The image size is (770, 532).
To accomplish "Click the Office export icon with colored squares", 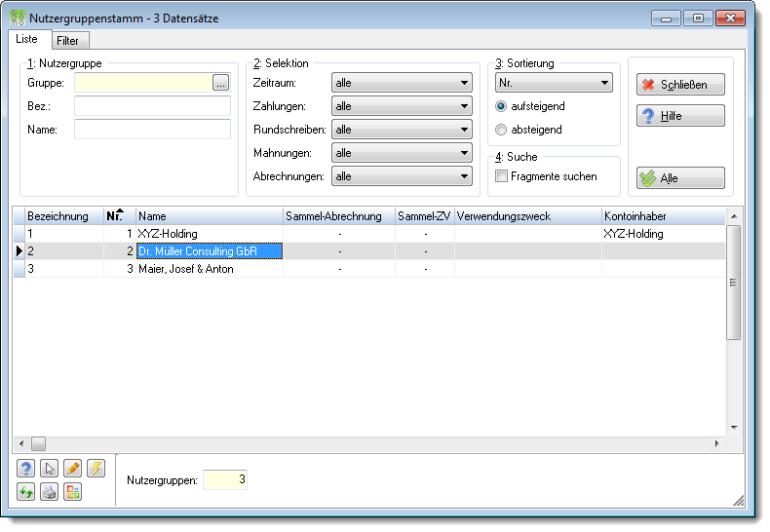I will point(73,492).
